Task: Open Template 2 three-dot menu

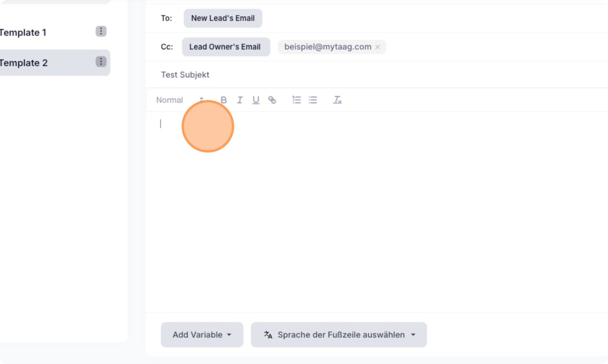Action: point(101,62)
